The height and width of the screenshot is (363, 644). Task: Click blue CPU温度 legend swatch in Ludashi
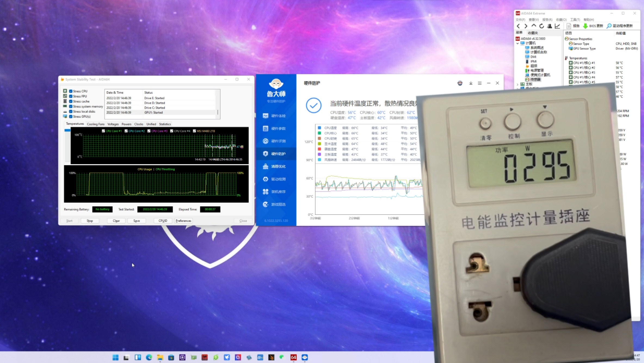[319, 128]
